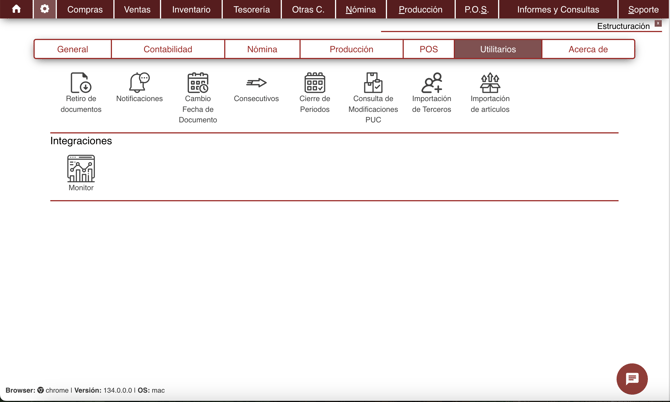
Task: Switch to the Nómina settings tab
Action: pos(262,49)
